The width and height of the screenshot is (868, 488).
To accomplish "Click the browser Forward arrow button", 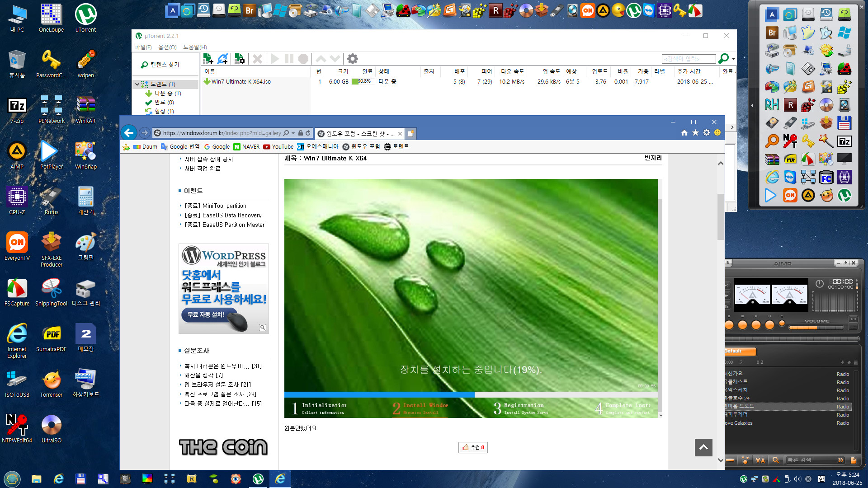I will pos(145,133).
